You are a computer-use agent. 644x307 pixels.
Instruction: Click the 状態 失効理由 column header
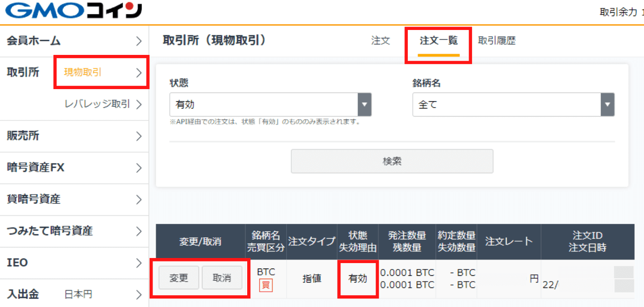pyautogui.click(x=357, y=242)
